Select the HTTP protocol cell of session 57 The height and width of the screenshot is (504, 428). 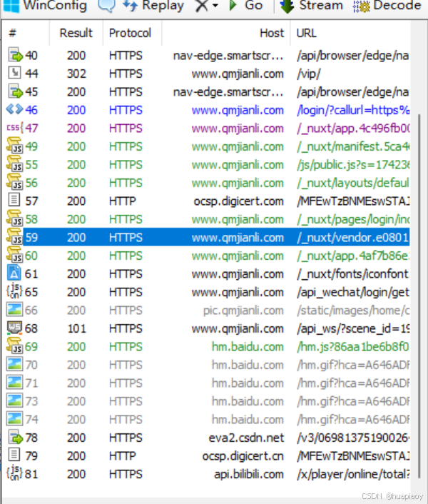click(x=122, y=201)
